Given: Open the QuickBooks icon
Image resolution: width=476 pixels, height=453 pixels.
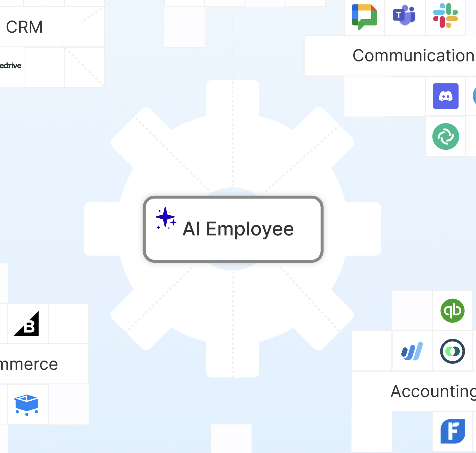Looking at the screenshot, I should point(452,311).
